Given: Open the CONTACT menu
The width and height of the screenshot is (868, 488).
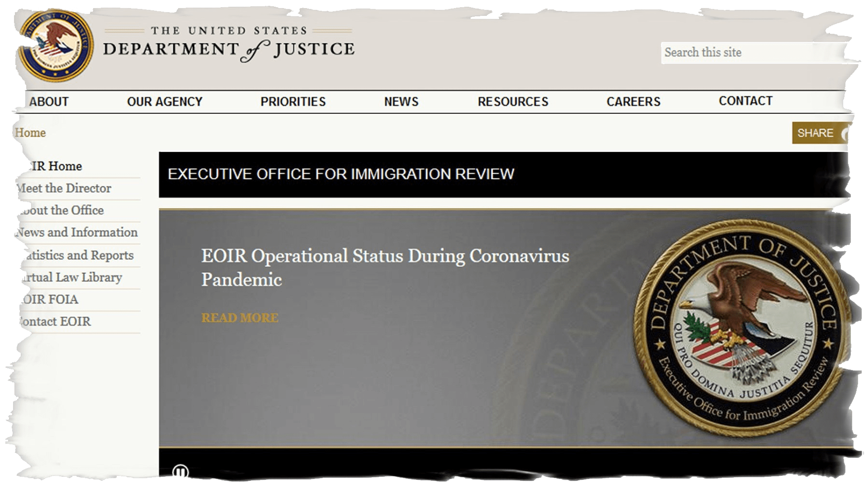Looking at the screenshot, I should point(745,101).
